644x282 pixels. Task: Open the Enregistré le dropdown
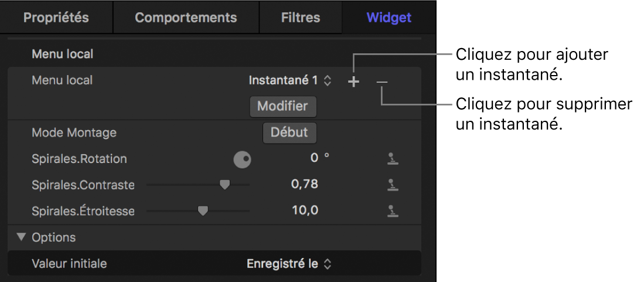point(289,264)
